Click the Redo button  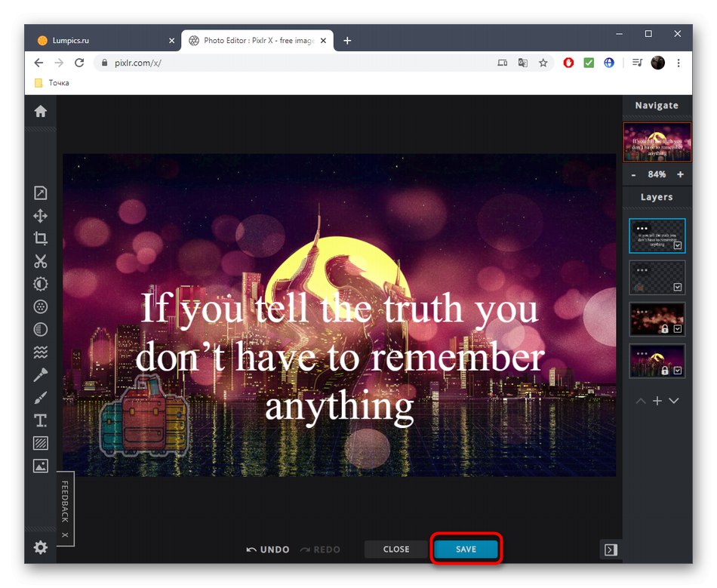pyautogui.click(x=320, y=550)
